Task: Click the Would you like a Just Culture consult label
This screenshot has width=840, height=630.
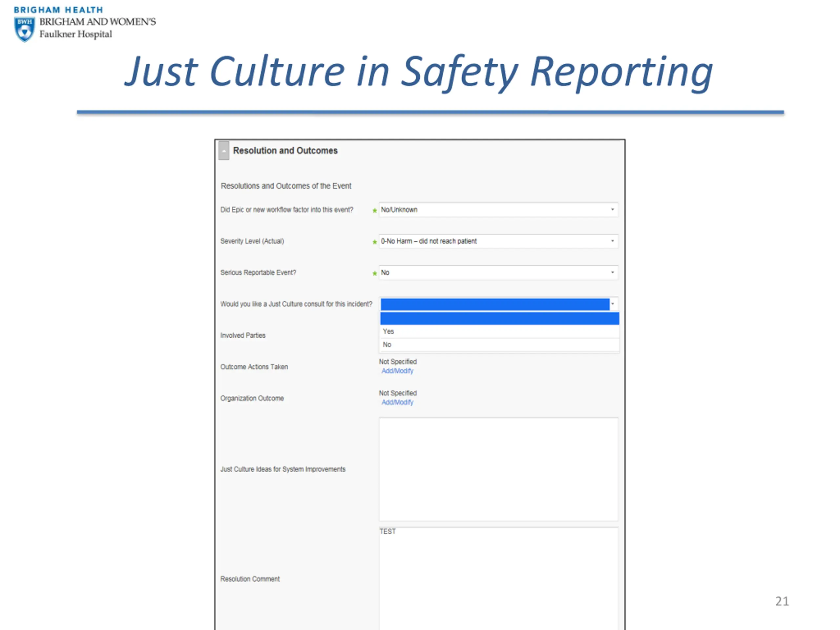Action: pyautogui.click(x=296, y=304)
